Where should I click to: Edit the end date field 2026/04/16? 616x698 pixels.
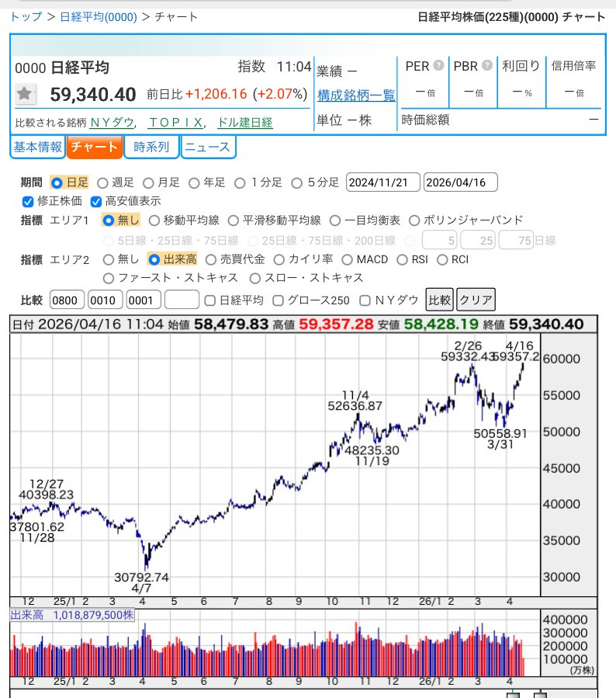coord(460,182)
